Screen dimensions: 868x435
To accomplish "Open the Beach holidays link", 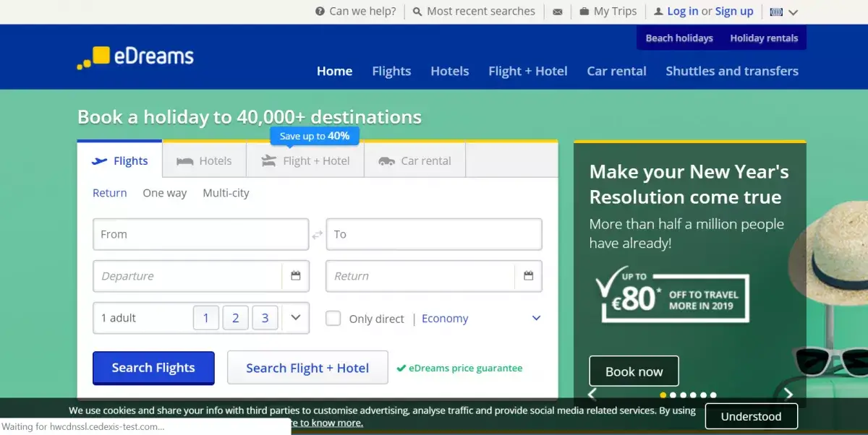I will point(679,38).
